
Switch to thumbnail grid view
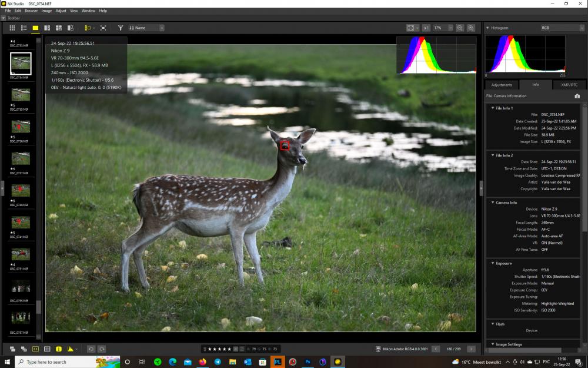click(12, 28)
